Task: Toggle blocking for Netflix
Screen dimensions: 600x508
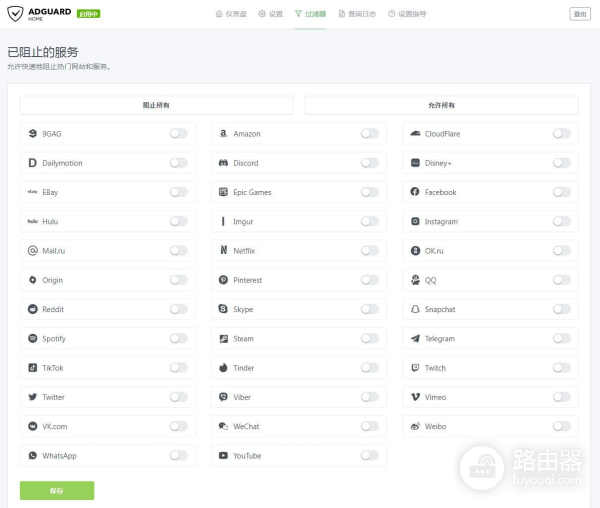Action: coord(370,251)
